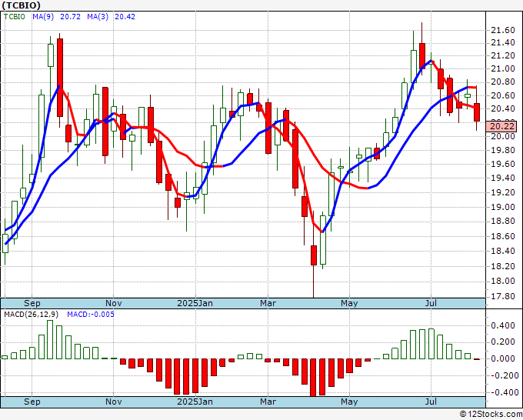Screen dimensions: 523x420
Task: Click Sep on the MACD date axis
Action: click(32, 402)
